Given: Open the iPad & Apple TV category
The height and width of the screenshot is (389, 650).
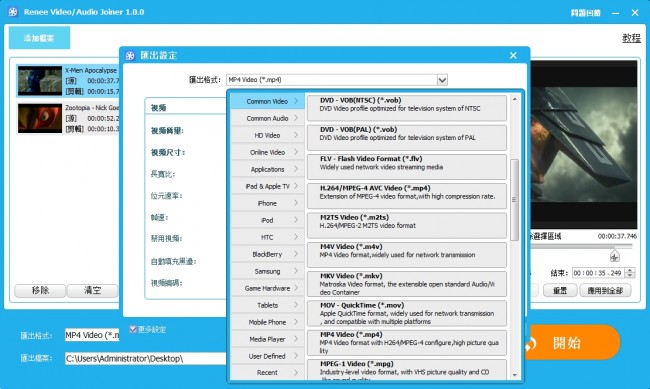Looking at the screenshot, I should tap(267, 186).
